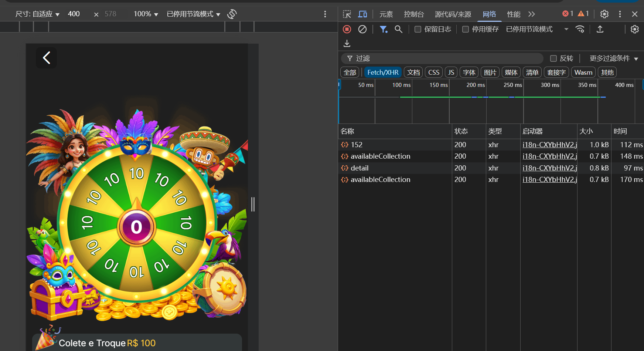644x351 pixels.
Task: Show more DevTools tabs chevron
Action: [x=532, y=14]
